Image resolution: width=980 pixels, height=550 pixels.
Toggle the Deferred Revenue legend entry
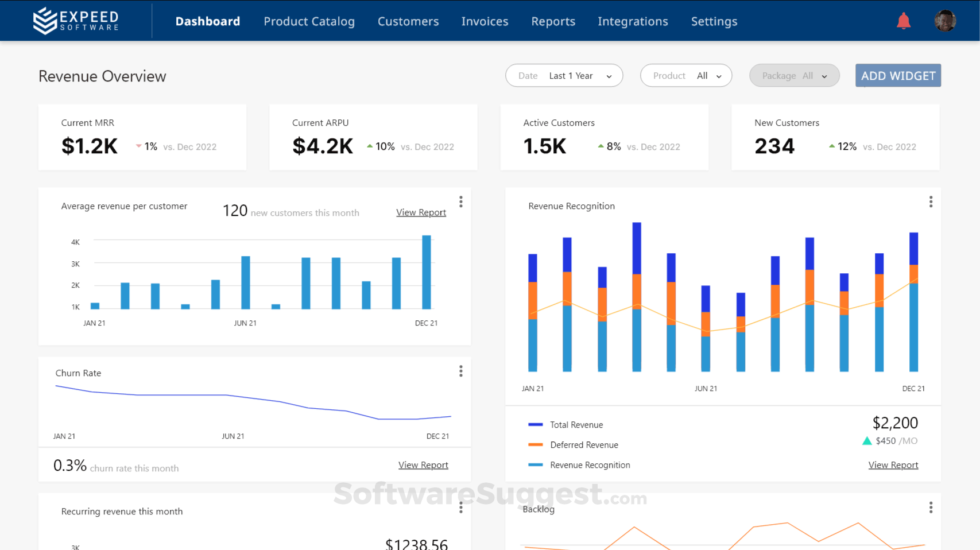(x=584, y=444)
